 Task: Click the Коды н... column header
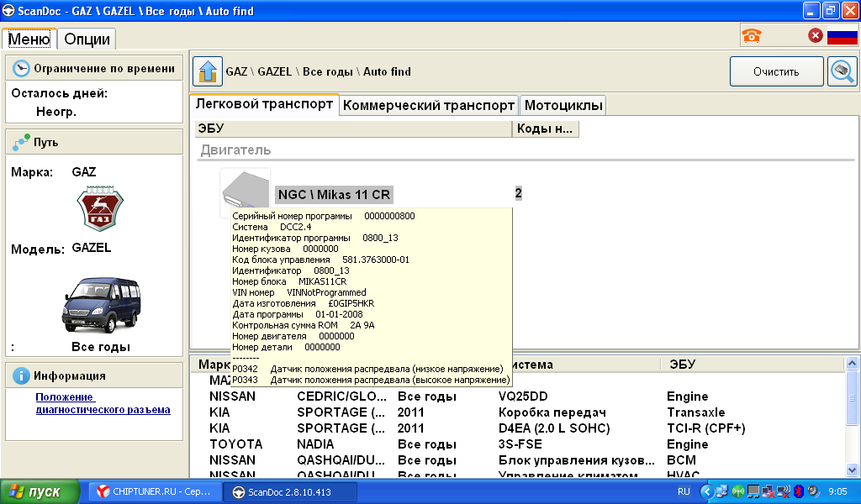(x=545, y=129)
